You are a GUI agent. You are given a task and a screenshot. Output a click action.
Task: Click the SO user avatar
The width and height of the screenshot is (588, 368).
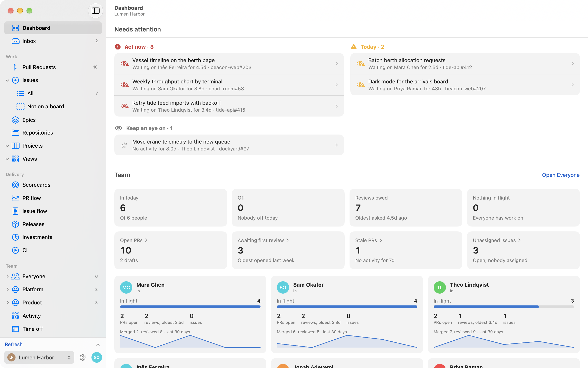(x=97, y=357)
